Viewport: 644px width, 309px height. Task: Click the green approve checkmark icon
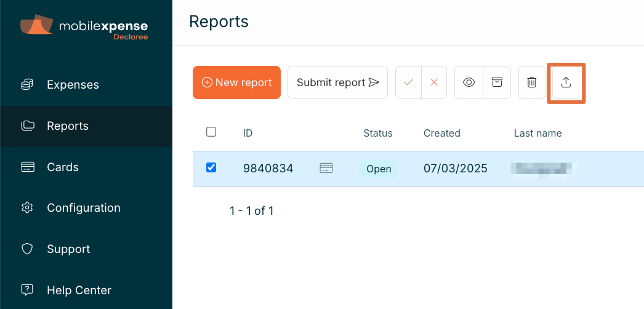click(408, 82)
